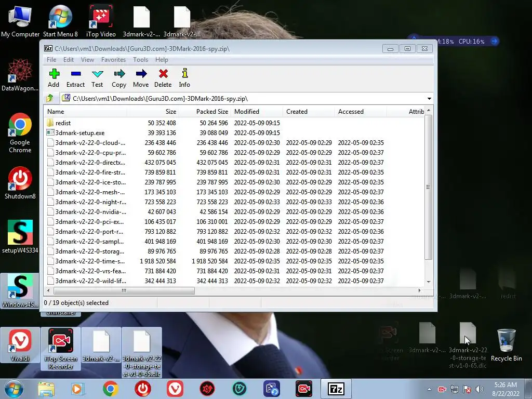Click the Move toolbar icon
This screenshot has width=532, height=399.
point(141,78)
